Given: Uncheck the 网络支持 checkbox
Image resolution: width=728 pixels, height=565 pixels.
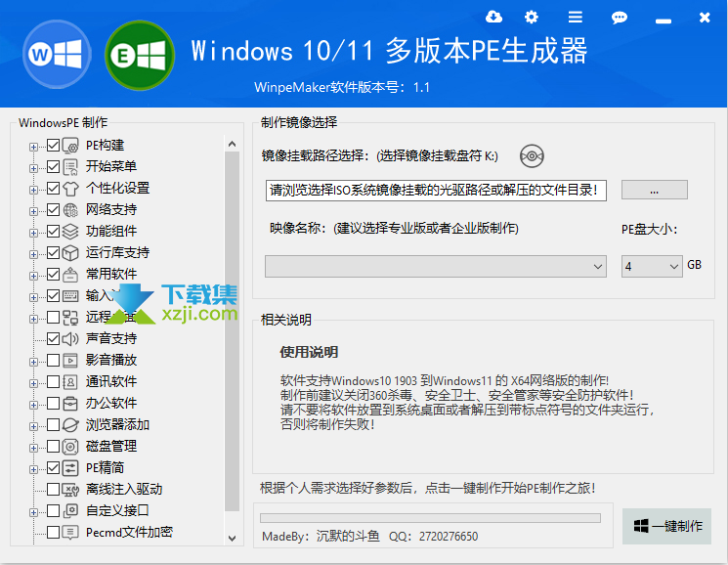Looking at the screenshot, I should pos(54,210).
